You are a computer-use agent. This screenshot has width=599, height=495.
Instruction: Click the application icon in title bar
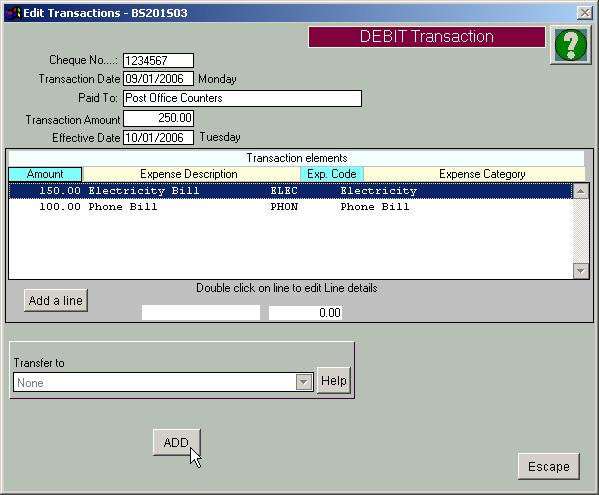(13, 13)
